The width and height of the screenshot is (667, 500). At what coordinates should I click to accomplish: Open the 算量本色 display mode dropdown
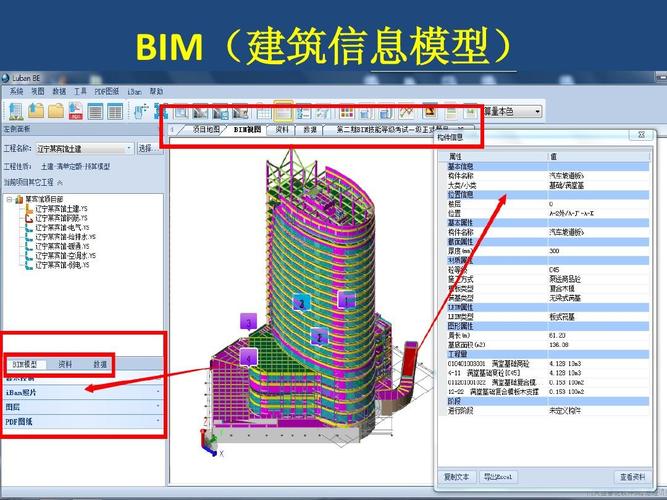(x=512, y=111)
